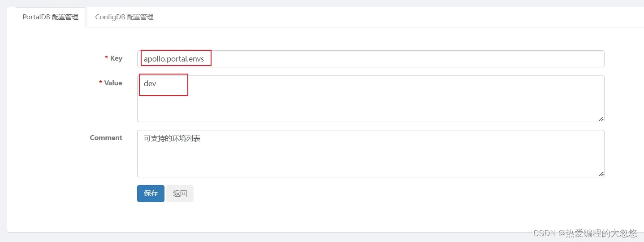Grab the Value textarea resize handle

pyautogui.click(x=601, y=119)
